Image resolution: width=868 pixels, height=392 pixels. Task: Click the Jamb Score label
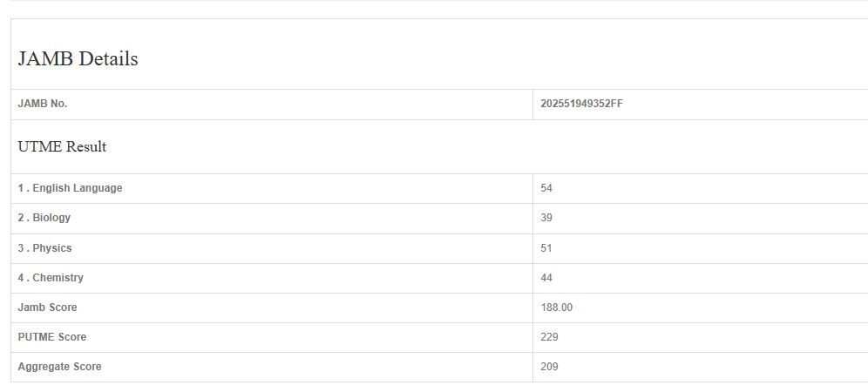coord(47,308)
